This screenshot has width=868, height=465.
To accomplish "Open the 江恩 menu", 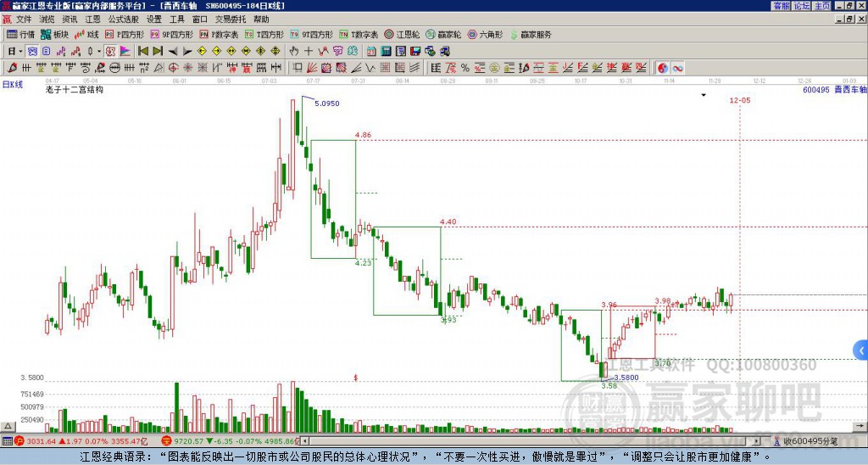I will 92,20.
